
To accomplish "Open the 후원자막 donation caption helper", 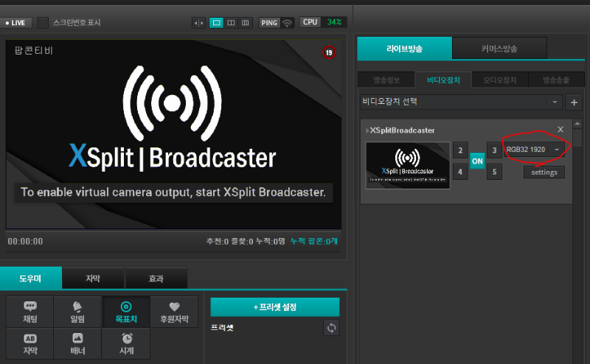I will click(174, 312).
